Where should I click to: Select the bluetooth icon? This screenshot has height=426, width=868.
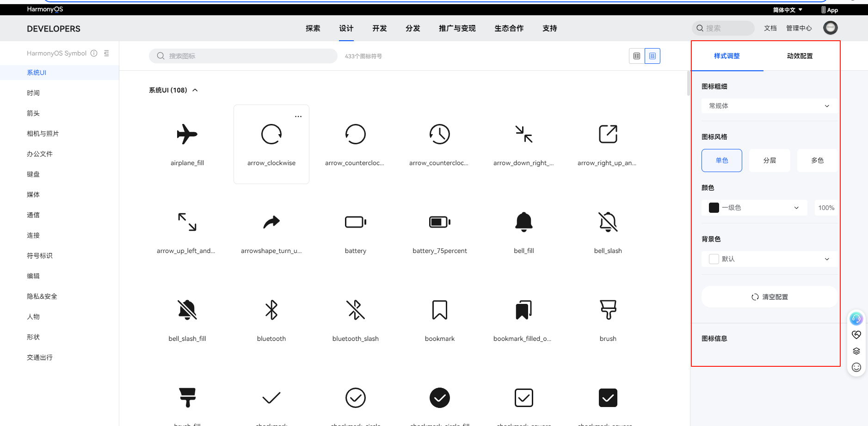click(x=271, y=310)
